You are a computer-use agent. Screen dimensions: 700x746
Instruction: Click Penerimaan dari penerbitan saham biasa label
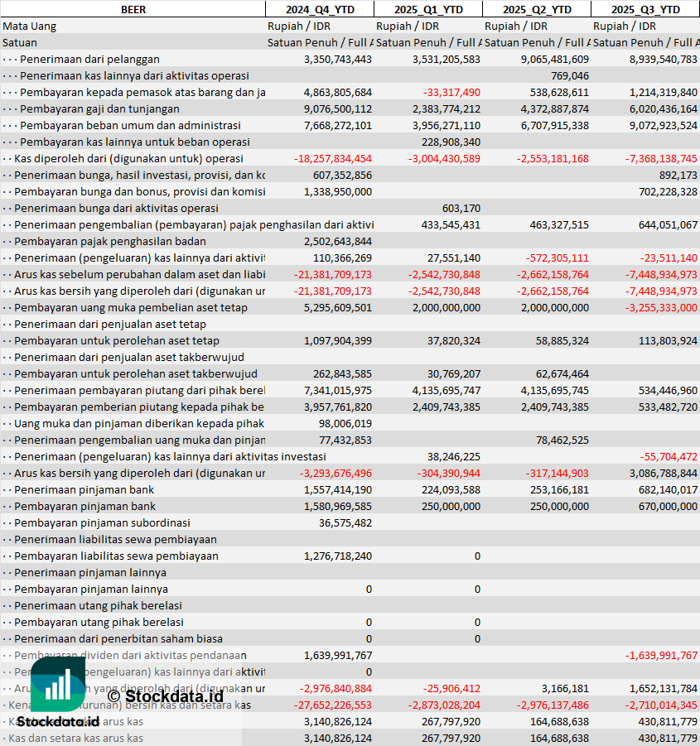[x=118, y=639]
